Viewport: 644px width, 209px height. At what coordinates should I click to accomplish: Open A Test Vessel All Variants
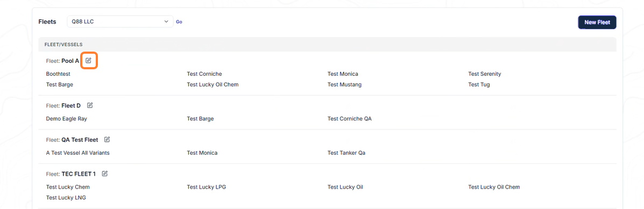[x=77, y=153]
